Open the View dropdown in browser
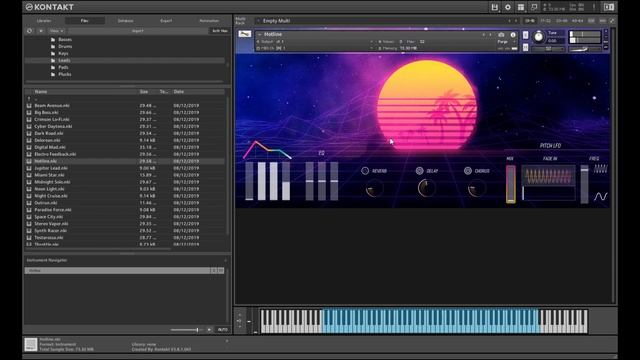 pos(56,31)
